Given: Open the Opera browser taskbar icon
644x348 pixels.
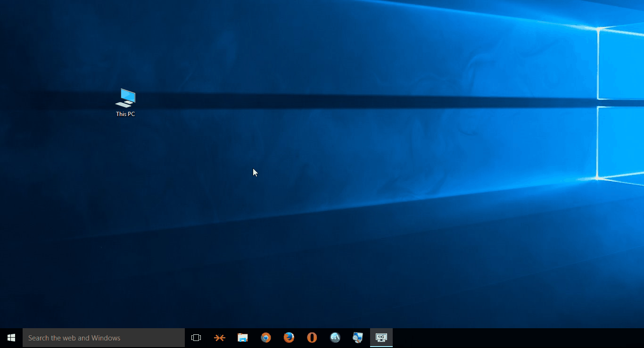Looking at the screenshot, I should pos(312,338).
